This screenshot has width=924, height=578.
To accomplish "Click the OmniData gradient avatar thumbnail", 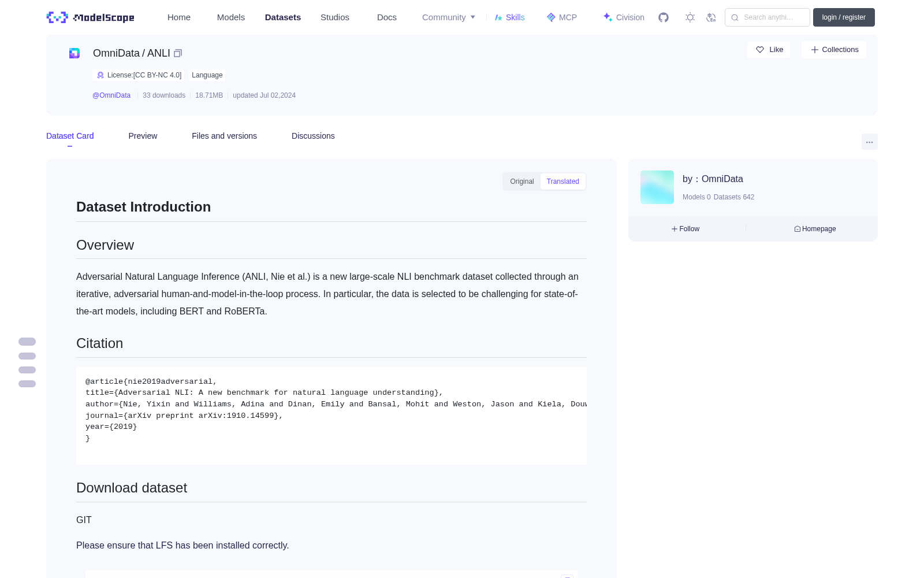I will (657, 187).
